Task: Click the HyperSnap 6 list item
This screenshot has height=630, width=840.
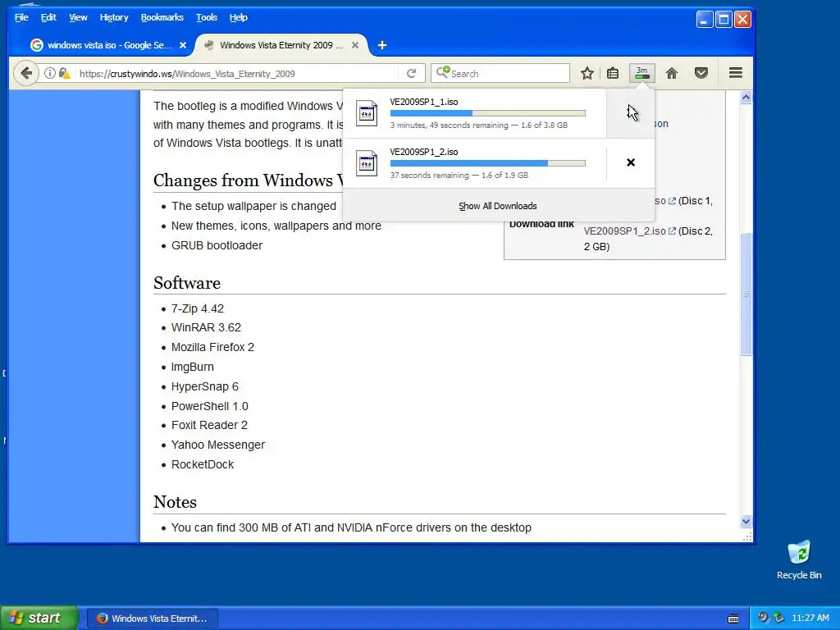Action: pos(204,387)
